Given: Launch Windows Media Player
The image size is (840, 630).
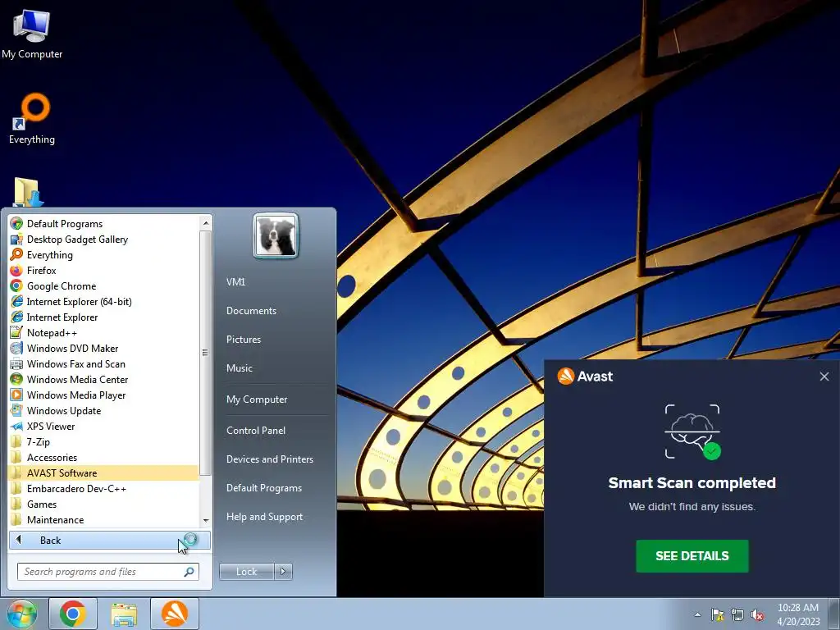Looking at the screenshot, I should pyautogui.click(x=104, y=395).
